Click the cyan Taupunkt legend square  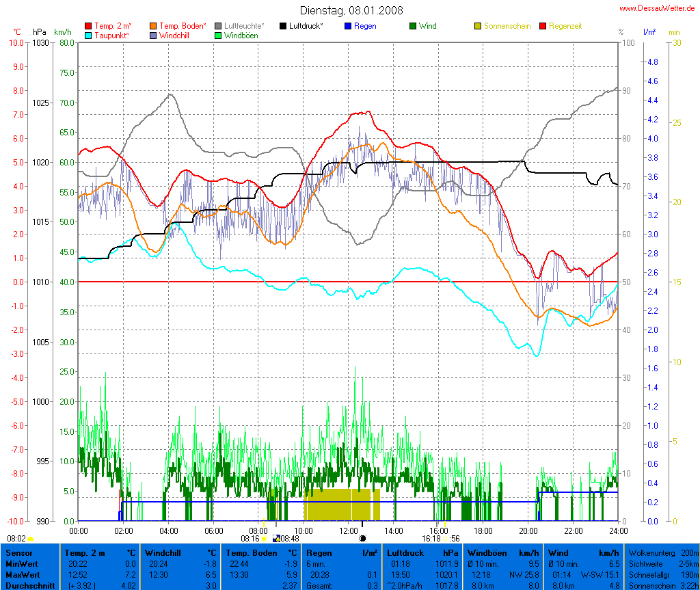pyautogui.click(x=88, y=35)
